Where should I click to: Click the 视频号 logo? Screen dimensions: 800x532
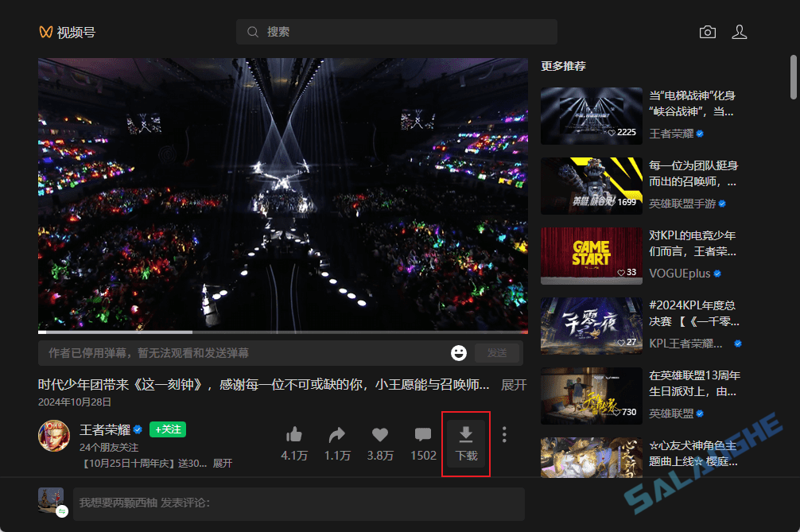67,32
